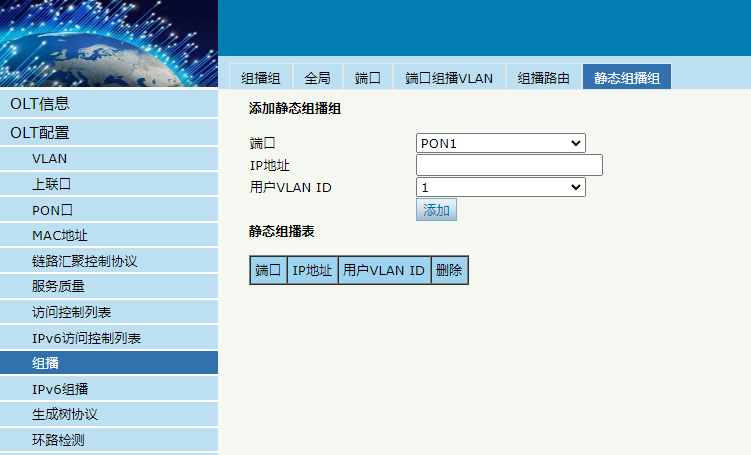This screenshot has width=751, height=455.
Task: Open IPv6访问控制列表 in the sidebar
Action: tap(109, 338)
